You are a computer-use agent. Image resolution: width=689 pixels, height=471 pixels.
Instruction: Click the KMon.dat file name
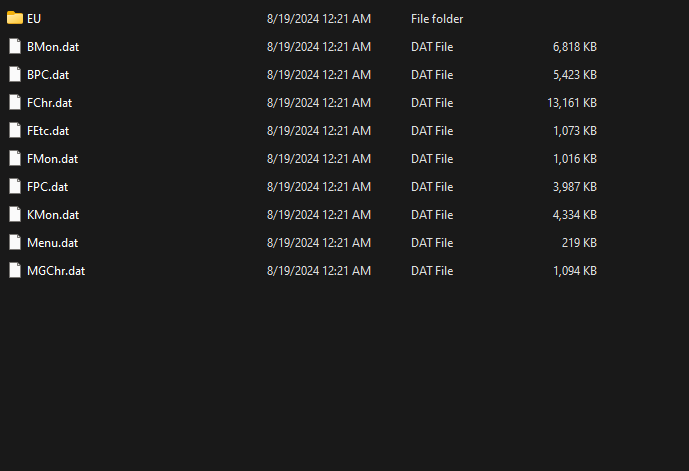(x=53, y=215)
